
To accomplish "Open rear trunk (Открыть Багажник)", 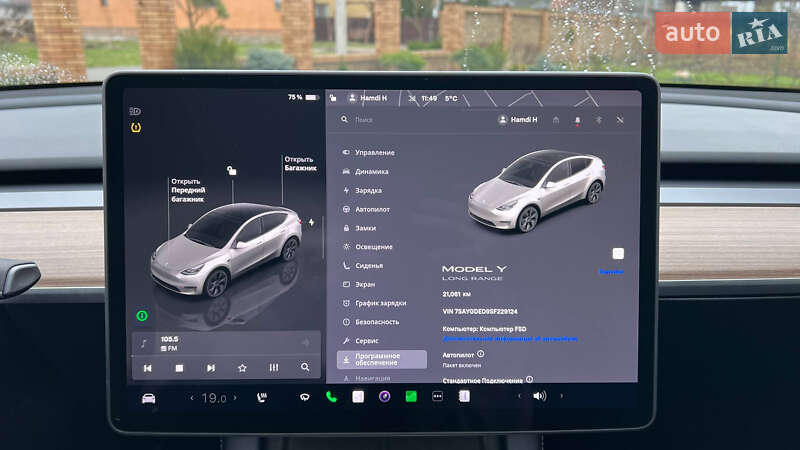I will point(301,164).
